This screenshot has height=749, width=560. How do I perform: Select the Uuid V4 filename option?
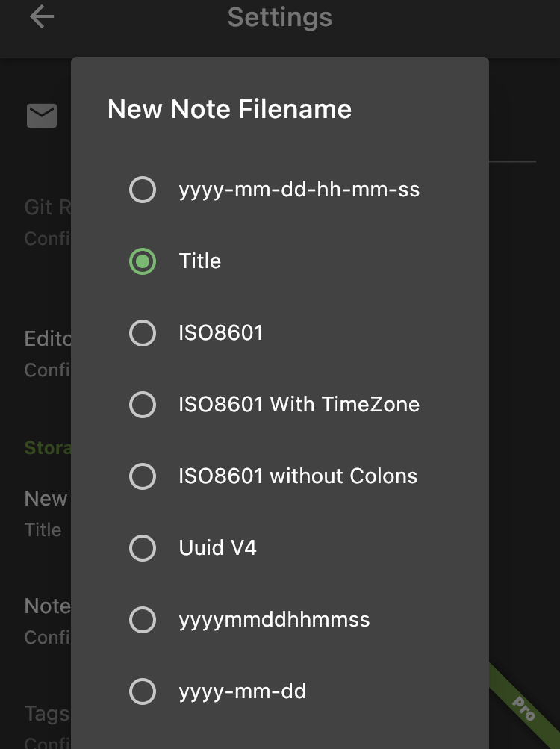click(216, 547)
